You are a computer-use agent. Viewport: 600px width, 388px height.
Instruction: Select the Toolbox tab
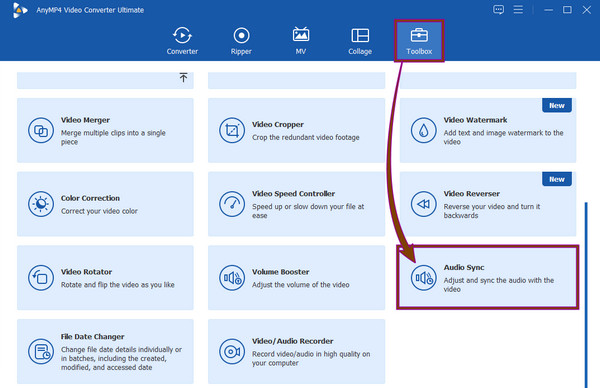coord(419,41)
